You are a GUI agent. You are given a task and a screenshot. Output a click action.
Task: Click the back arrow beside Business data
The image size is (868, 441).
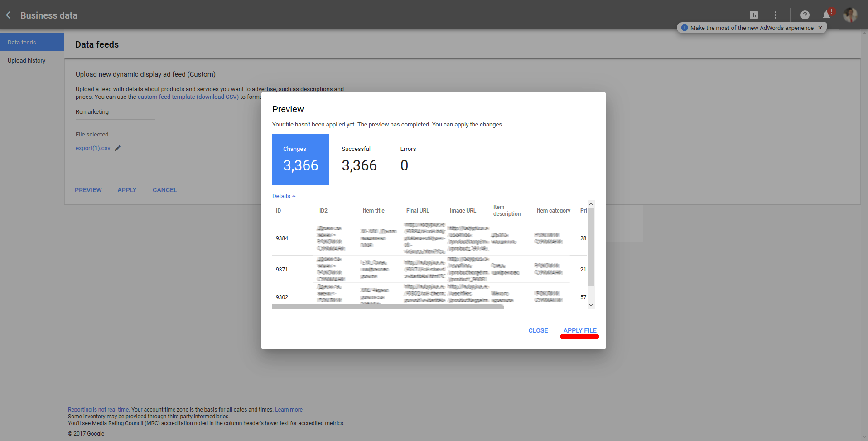pos(10,15)
